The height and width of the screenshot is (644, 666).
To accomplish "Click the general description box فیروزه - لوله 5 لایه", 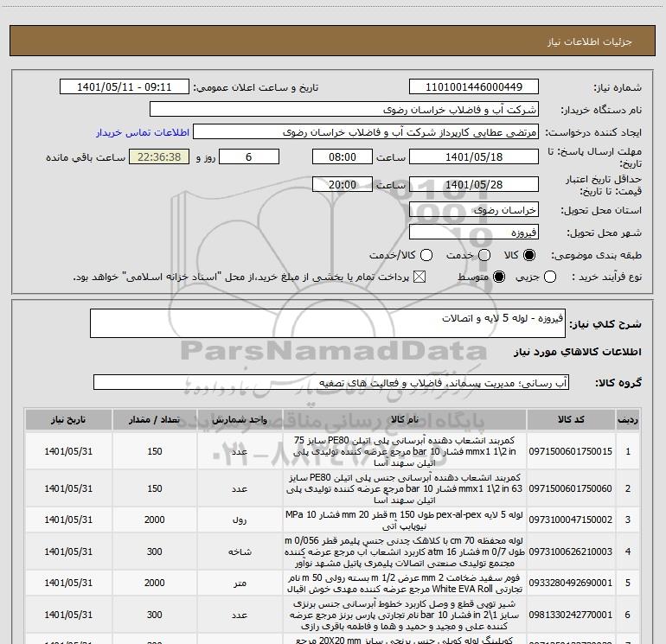I will pos(328,323).
